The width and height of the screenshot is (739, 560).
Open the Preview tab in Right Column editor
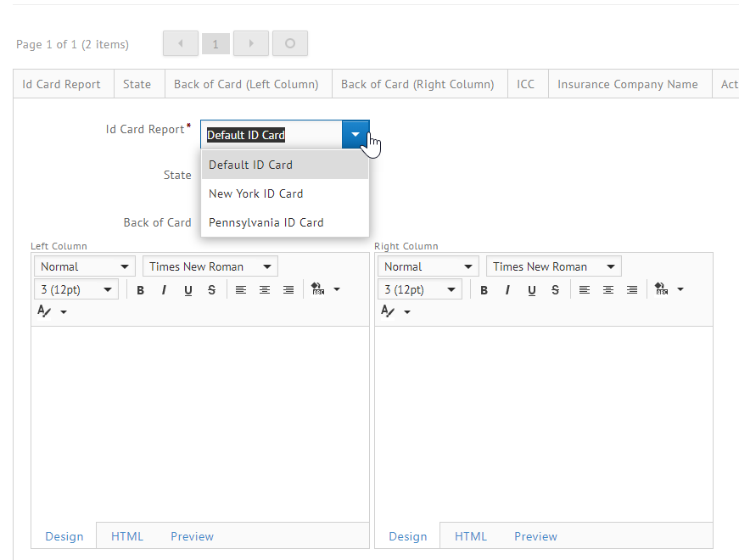click(x=535, y=536)
